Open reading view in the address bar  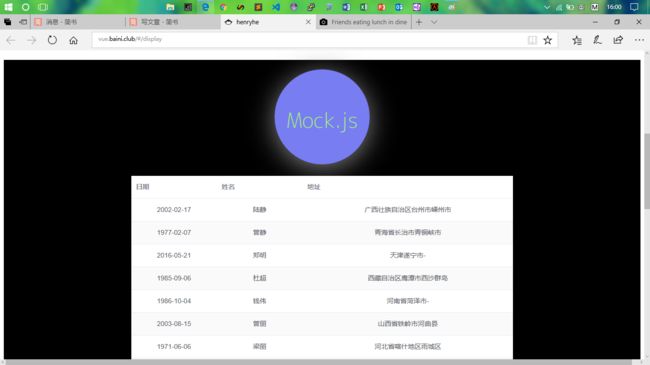click(532, 40)
